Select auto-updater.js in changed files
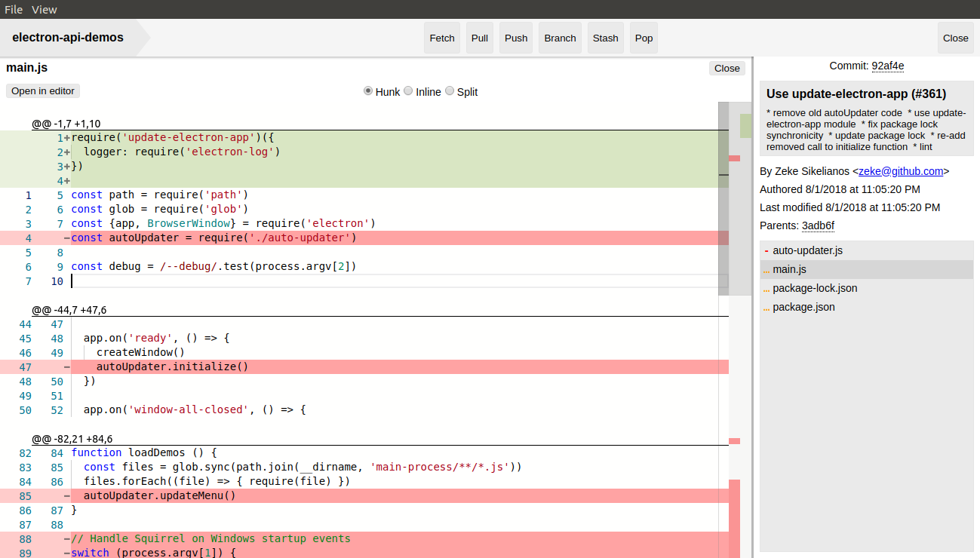This screenshot has height=558, width=980. click(867, 250)
